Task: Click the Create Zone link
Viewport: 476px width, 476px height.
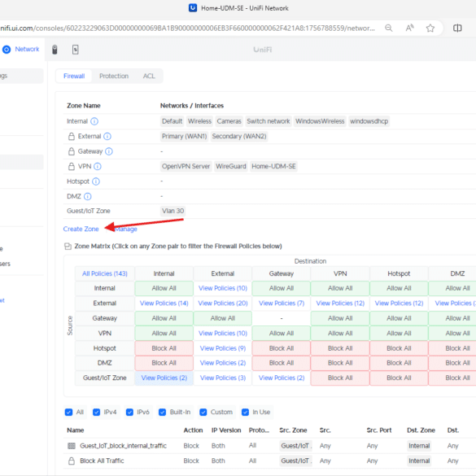Action: coord(81,229)
